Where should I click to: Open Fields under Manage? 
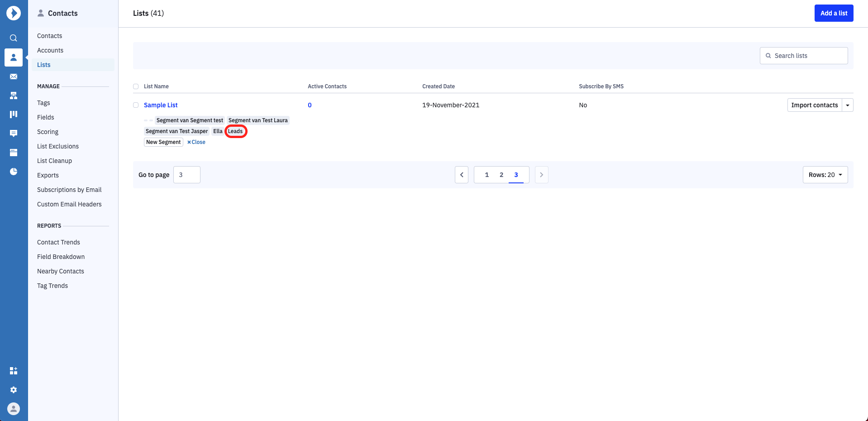click(x=46, y=117)
